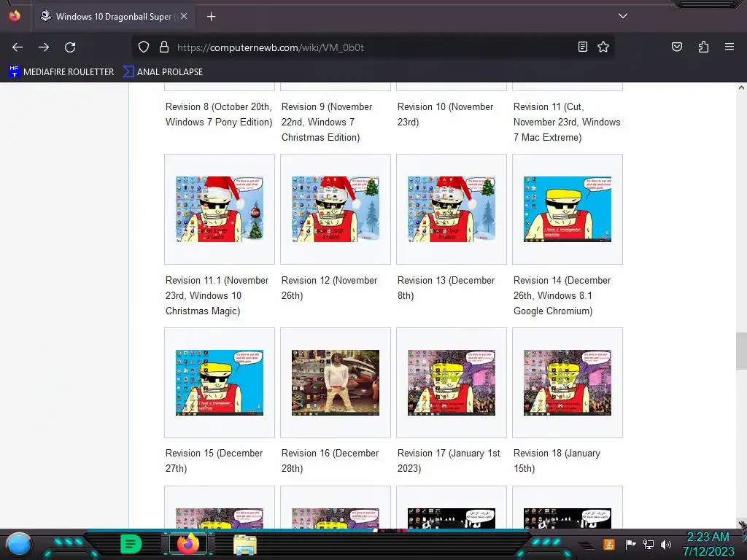Select Windows 10 Dragonball Super tab
Viewport: 747px width, 560px height.
coord(113,17)
